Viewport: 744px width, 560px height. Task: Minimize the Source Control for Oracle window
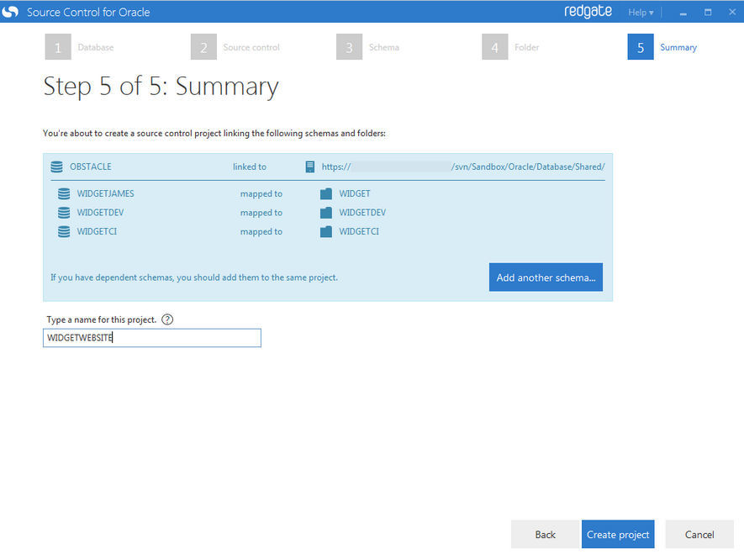683,13
